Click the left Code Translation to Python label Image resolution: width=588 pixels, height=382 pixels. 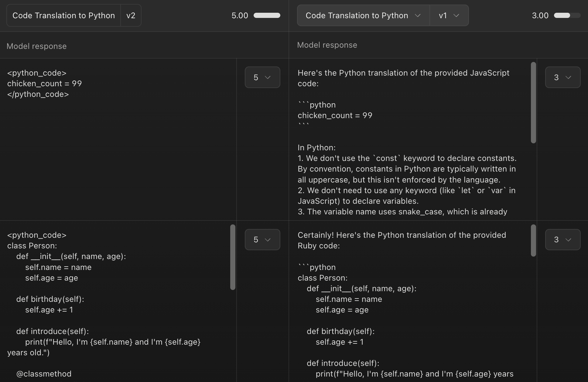click(x=63, y=15)
